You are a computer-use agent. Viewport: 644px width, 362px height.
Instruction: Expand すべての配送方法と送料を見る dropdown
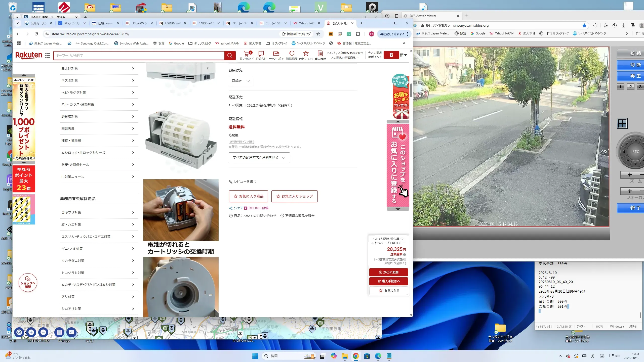coord(259,158)
